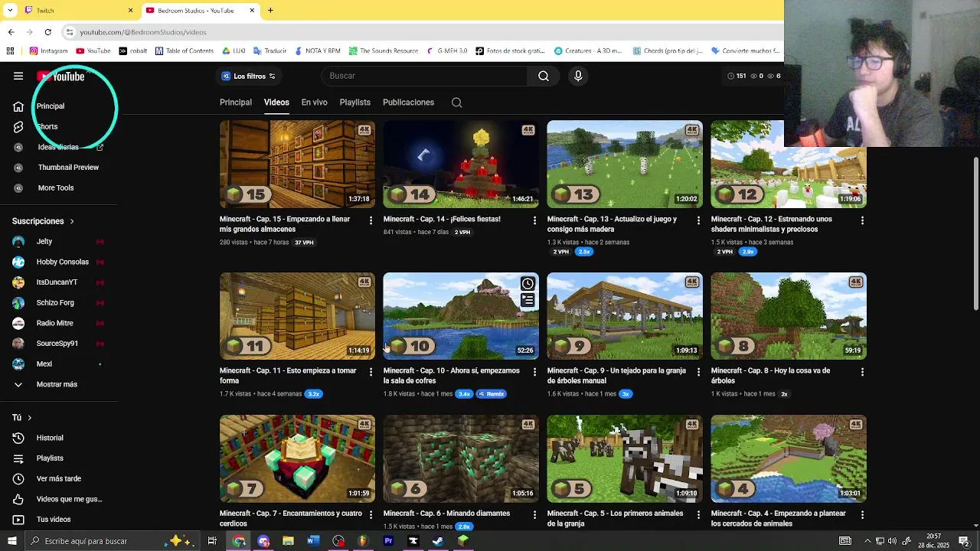Open the Instagram bookmark

pos(48,51)
